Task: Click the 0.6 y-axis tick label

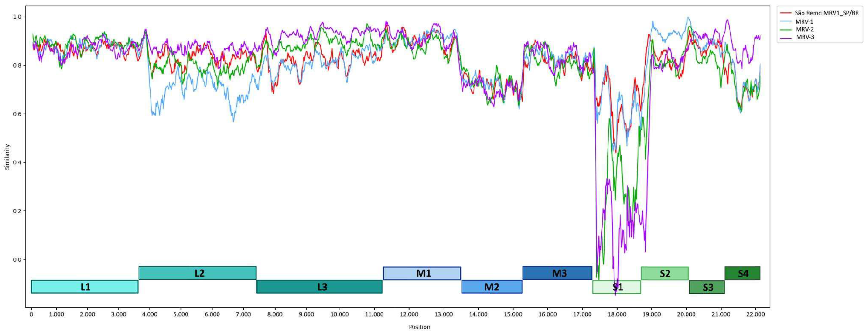Action: point(17,114)
